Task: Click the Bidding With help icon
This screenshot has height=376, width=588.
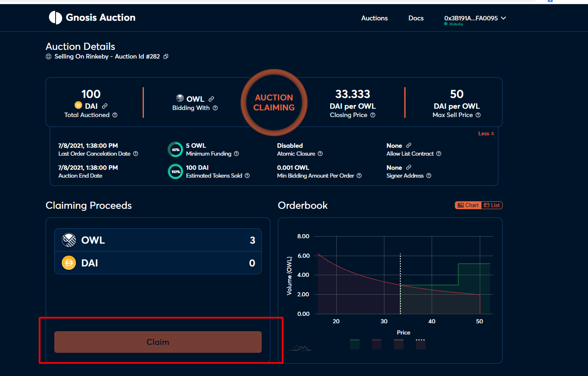Action: 215,108
